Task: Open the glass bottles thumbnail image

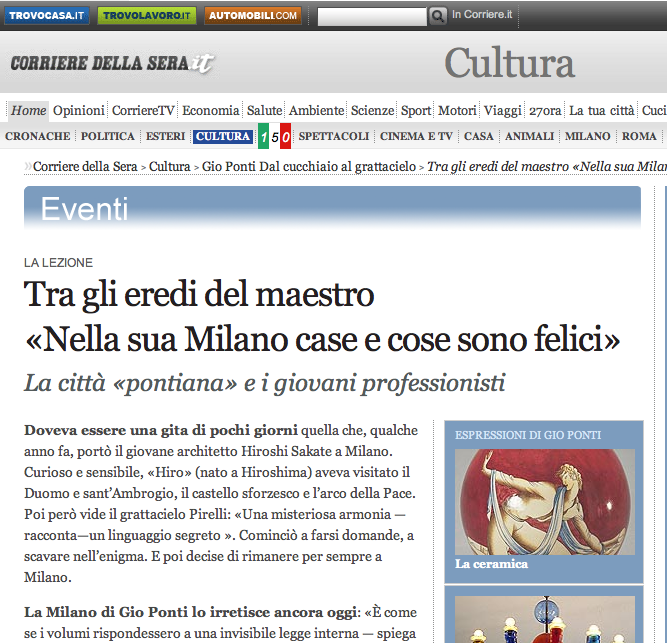Action: [x=544, y=619]
